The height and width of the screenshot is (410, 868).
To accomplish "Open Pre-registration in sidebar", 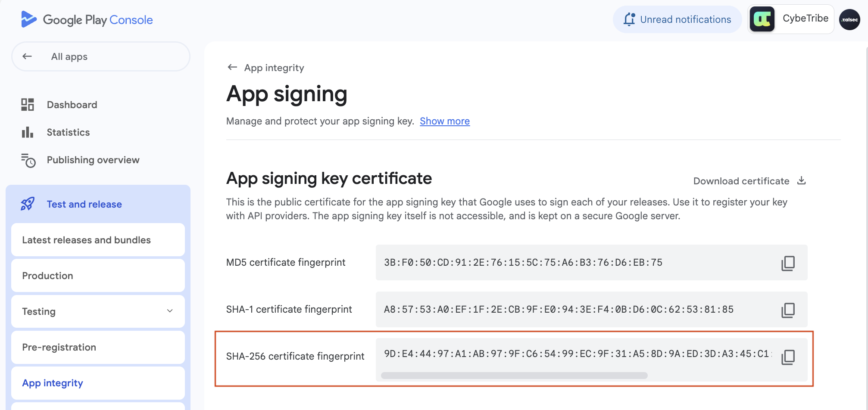I will tap(59, 347).
